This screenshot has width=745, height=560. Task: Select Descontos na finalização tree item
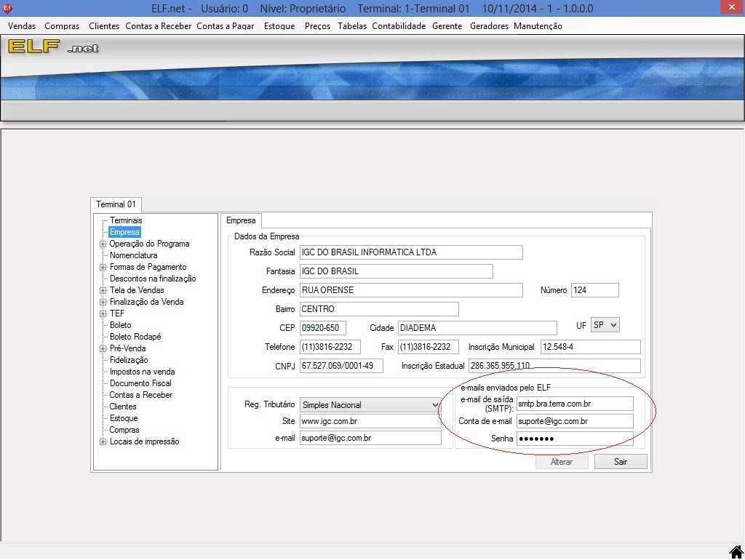153,279
